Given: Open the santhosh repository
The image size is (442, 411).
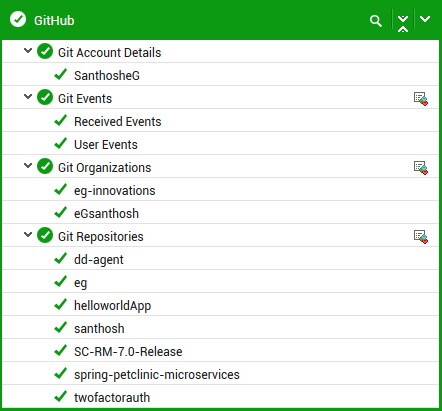Looking at the screenshot, I should point(99,329).
